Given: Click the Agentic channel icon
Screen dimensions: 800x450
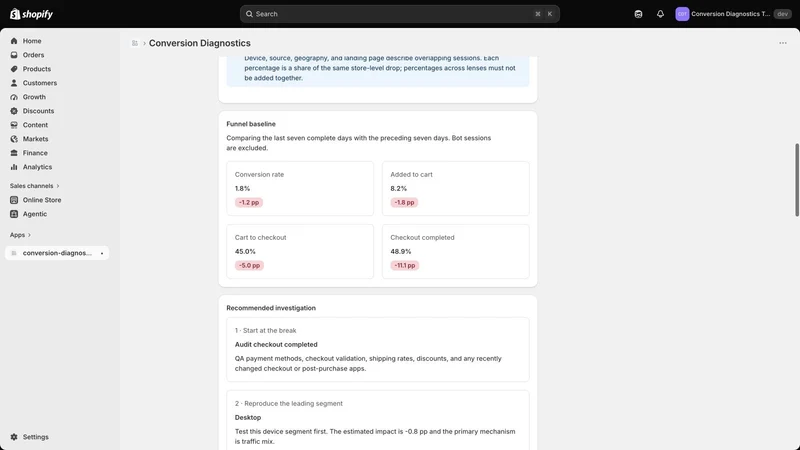Looking at the screenshot, I should [x=14, y=214].
